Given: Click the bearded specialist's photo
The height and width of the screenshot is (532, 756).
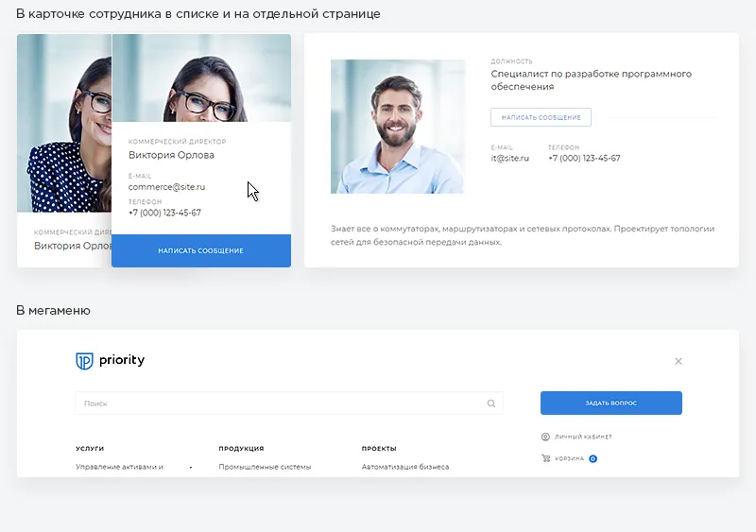Looking at the screenshot, I should (397, 127).
